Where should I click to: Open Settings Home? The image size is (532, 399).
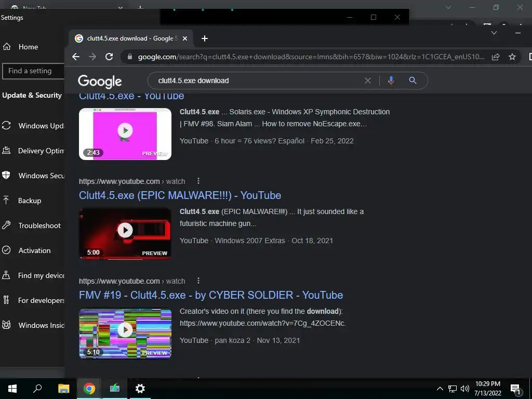point(28,47)
